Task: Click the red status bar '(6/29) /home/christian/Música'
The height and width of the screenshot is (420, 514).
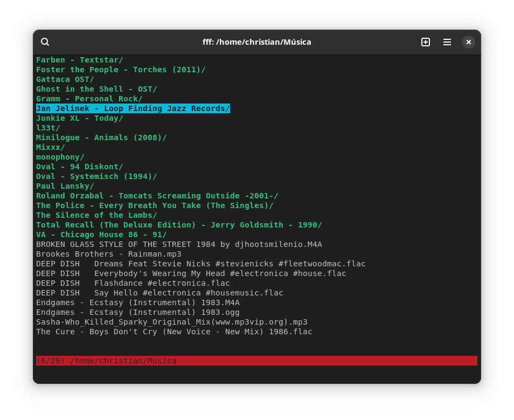Action: [x=256, y=361]
